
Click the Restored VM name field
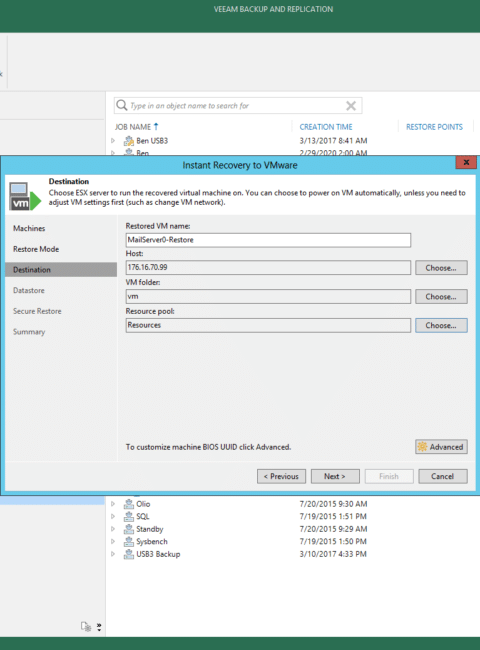pyautogui.click(x=268, y=240)
